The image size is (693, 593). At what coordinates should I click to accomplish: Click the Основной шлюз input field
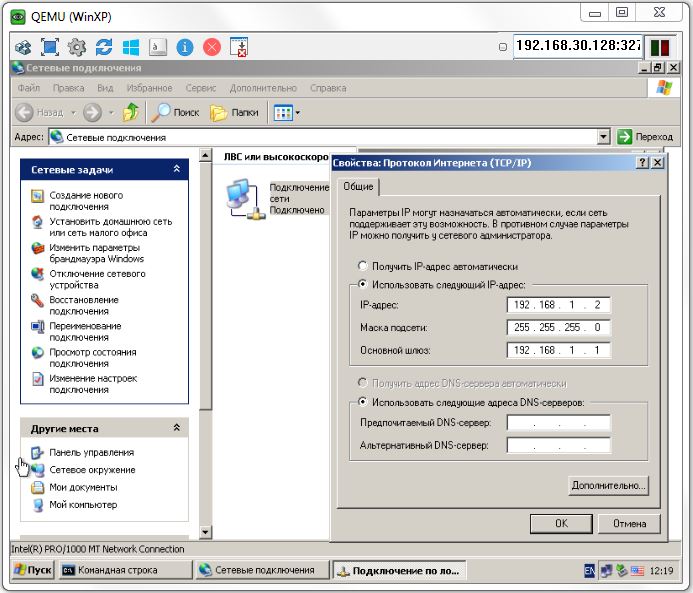559,350
